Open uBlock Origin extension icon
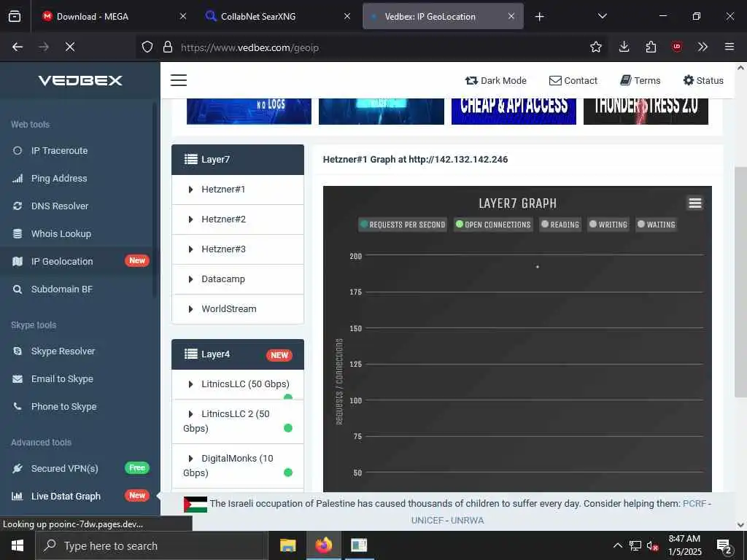 point(677,47)
